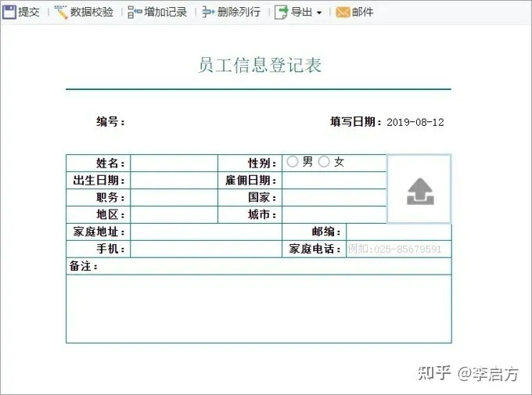The image size is (532, 395).
Task: Focus the 姓名 input field
Action: [174, 163]
